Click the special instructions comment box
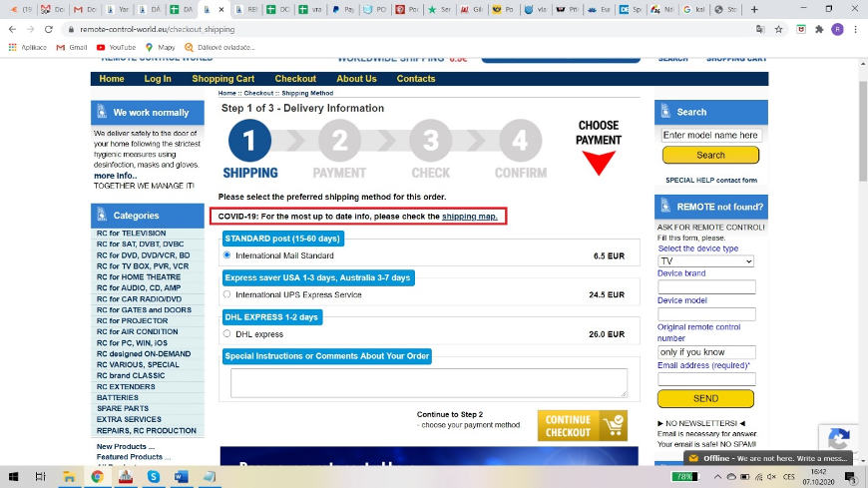 pos(429,383)
